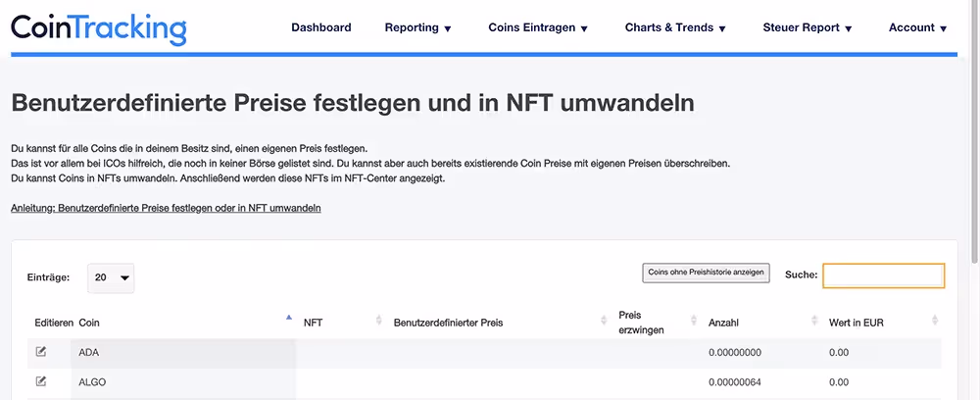This screenshot has width=980, height=400.
Task: Sort by Anzahl column
Action: pos(813,320)
